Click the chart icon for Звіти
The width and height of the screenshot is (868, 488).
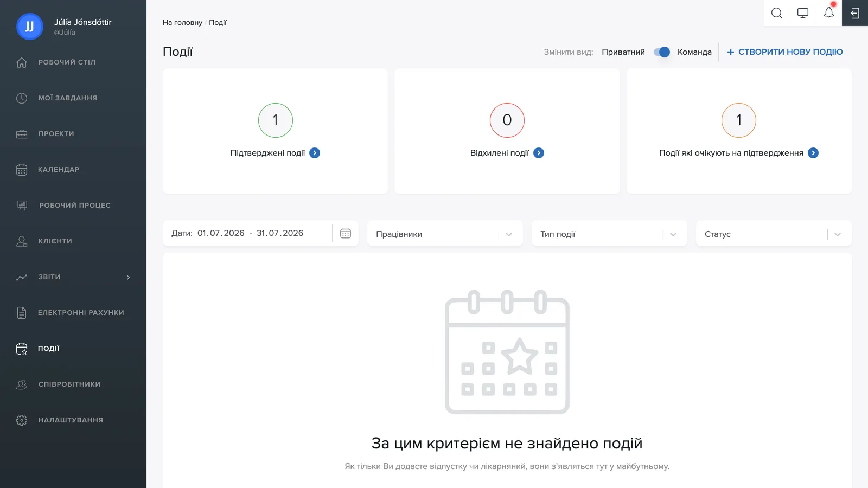pyautogui.click(x=22, y=277)
